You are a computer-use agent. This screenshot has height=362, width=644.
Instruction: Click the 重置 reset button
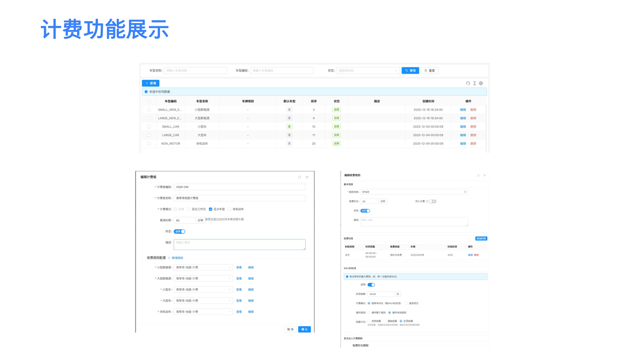coord(430,70)
